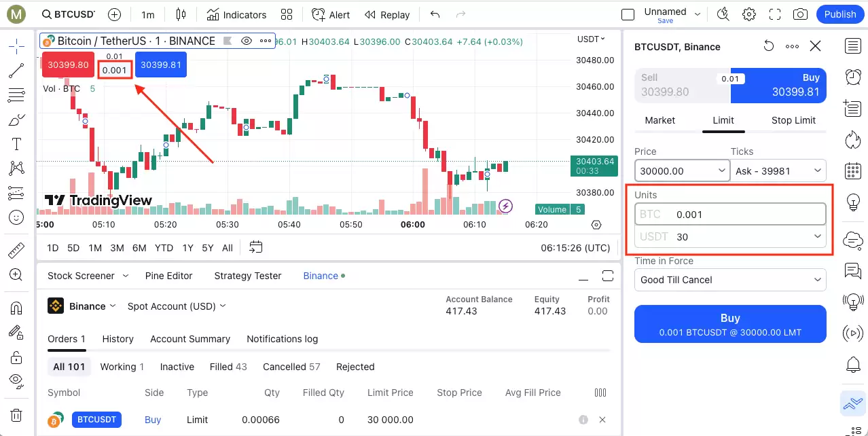Click the Publish button
Screen dimensions: 868x436
click(x=840, y=14)
